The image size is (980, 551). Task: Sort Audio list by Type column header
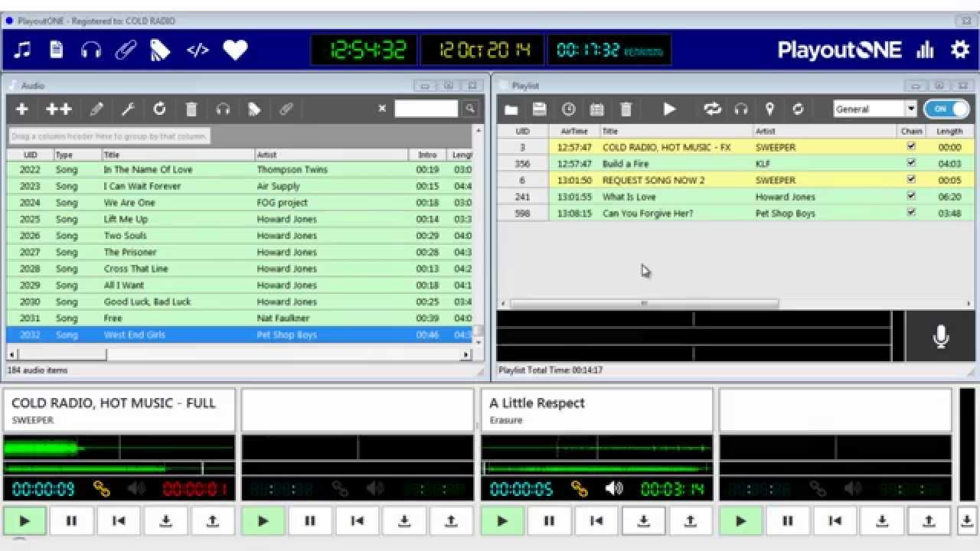click(x=77, y=155)
